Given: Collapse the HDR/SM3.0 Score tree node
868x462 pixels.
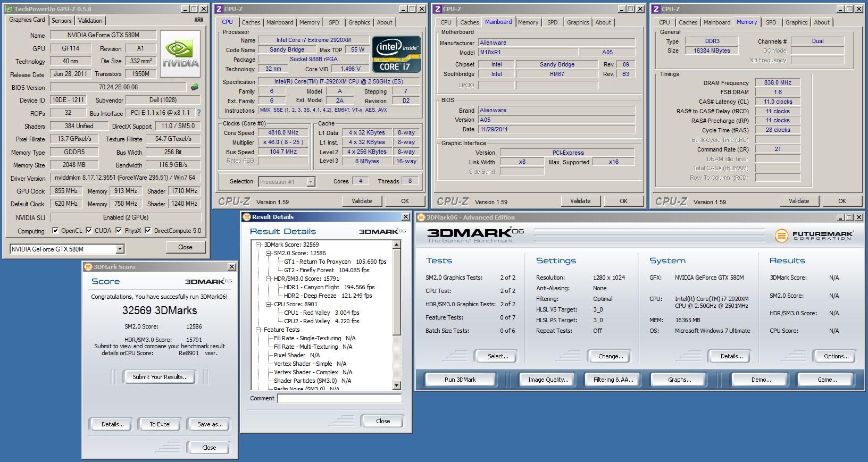Looking at the screenshot, I should pyautogui.click(x=269, y=279).
